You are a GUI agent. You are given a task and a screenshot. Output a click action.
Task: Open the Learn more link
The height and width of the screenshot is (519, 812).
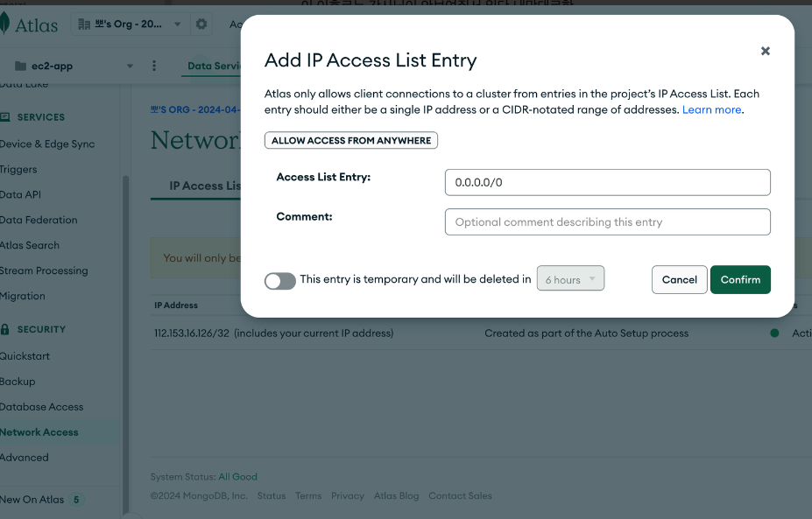pos(711,109)
